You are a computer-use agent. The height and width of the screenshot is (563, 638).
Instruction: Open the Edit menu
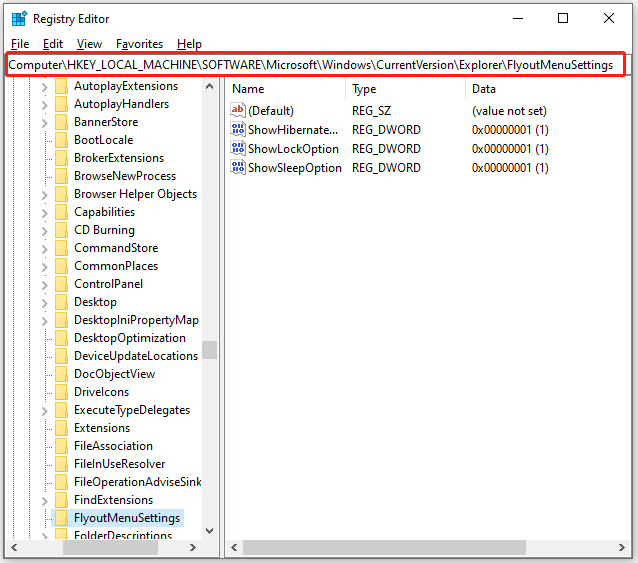pyautogui.click(x=53, y=44)
